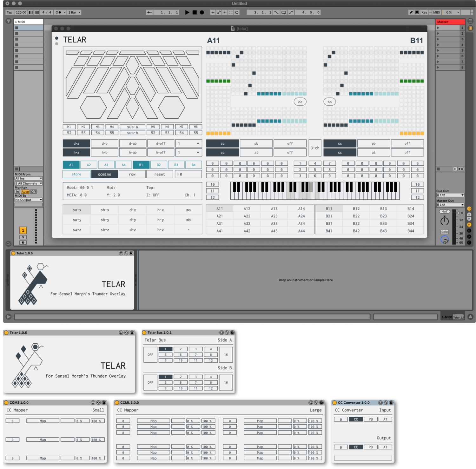Select the d-a mode button
476x469 pixels.
pyautogui.click(x=76, y=143)
